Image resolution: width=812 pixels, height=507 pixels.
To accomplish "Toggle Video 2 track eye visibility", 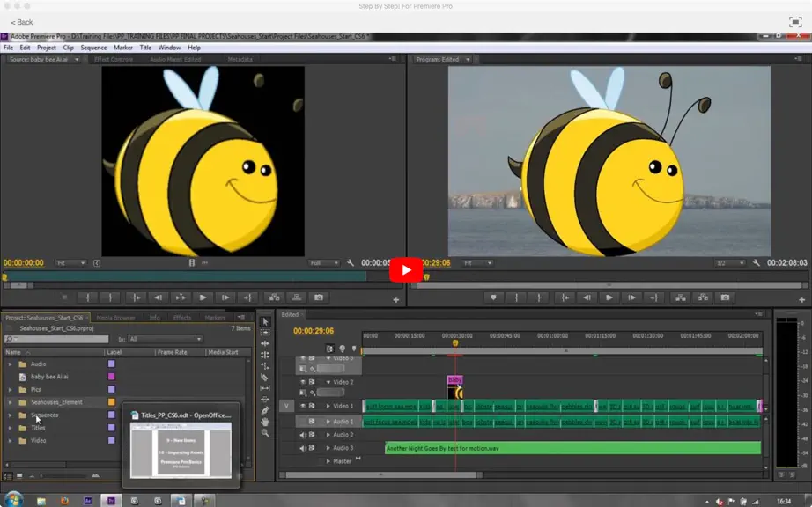I will (303, 382).
